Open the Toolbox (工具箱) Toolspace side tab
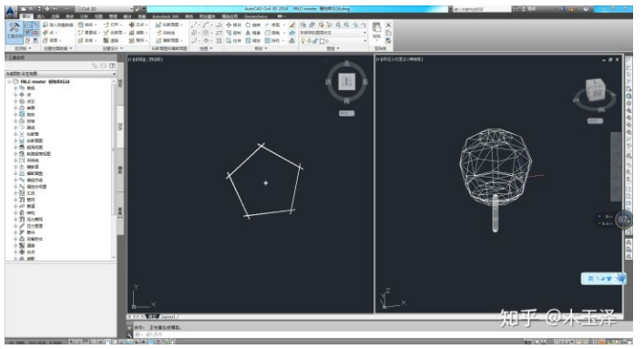The image size is (644, 349). [x=120, y=213]
